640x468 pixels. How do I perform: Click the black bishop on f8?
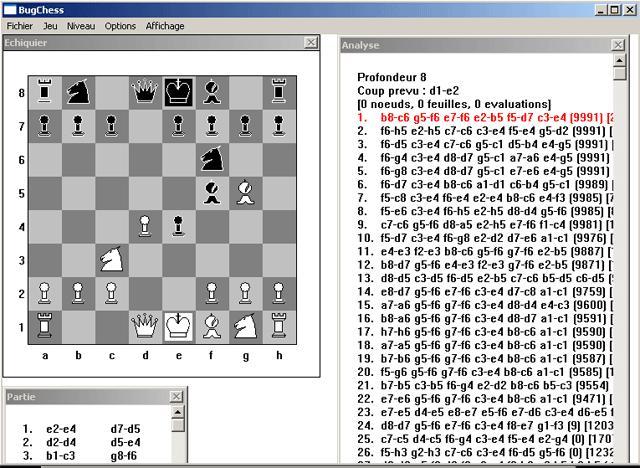pyautogui.click(x=212, y=93)
